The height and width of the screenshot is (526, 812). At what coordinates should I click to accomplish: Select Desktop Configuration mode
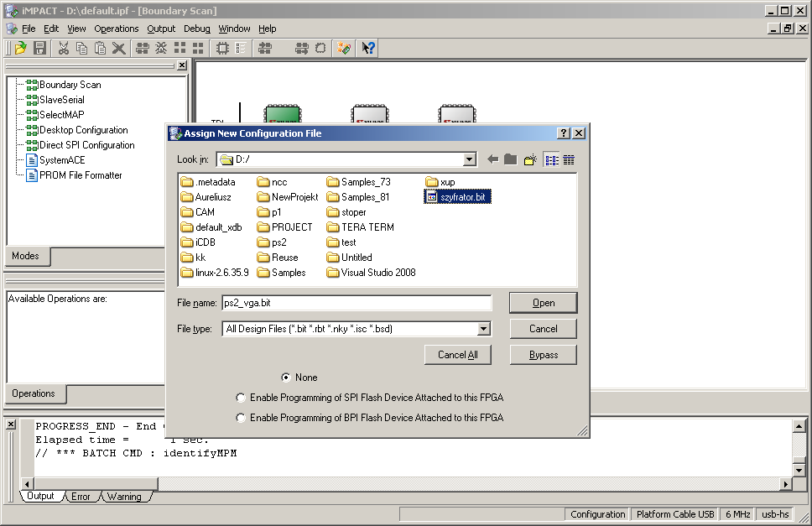pyautogui.click(x=77, y=130)
